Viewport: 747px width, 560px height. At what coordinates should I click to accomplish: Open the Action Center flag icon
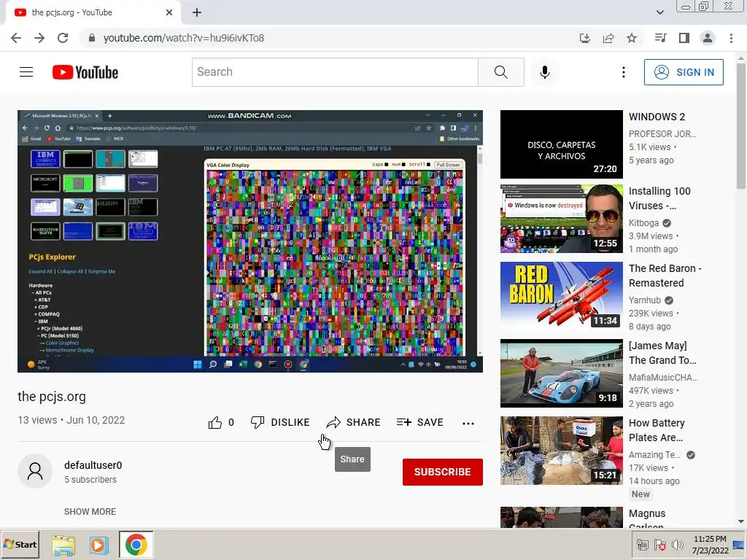[659, 545]
